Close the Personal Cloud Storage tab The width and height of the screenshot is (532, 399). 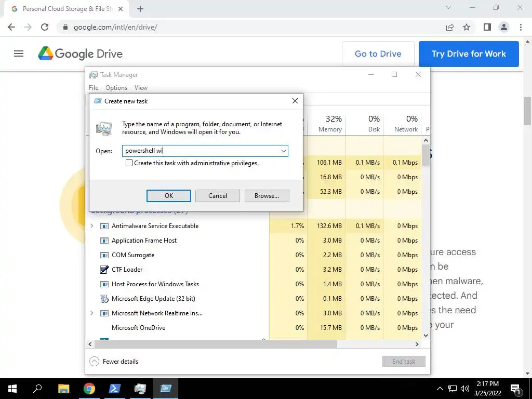[x=121, y=9]
